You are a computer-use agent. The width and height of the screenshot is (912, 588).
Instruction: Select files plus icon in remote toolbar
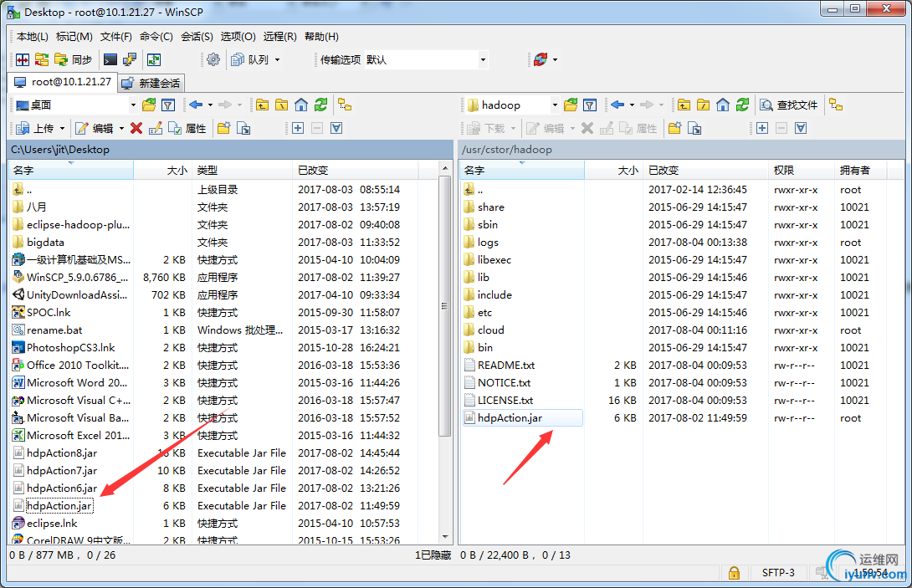click(762, 128)
